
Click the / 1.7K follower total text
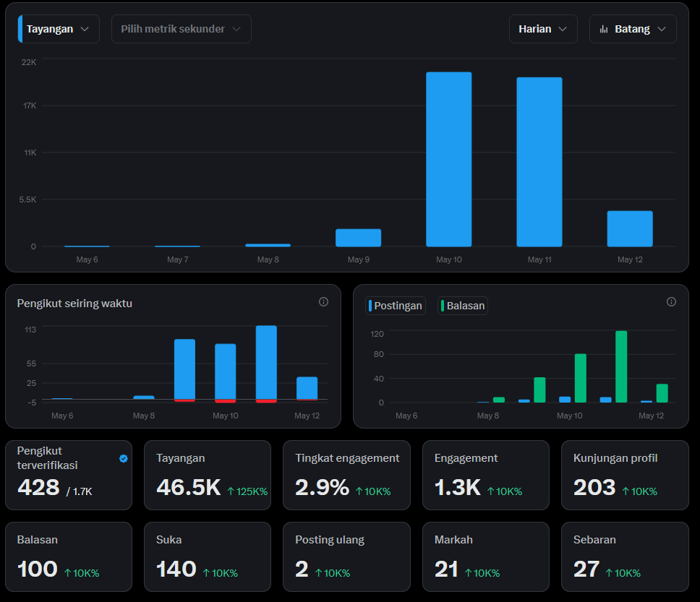(x=79, y=491)
